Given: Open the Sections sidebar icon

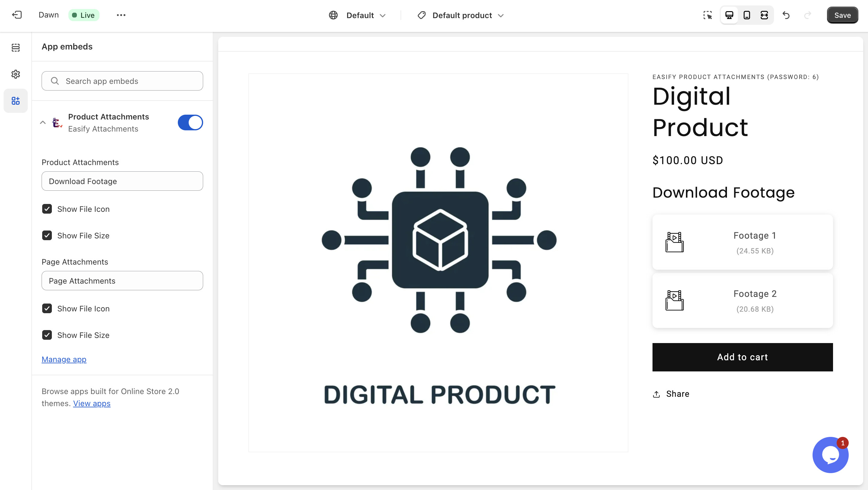Looking at the screenshot, I should pyautogui.click(x=15, y=48).
